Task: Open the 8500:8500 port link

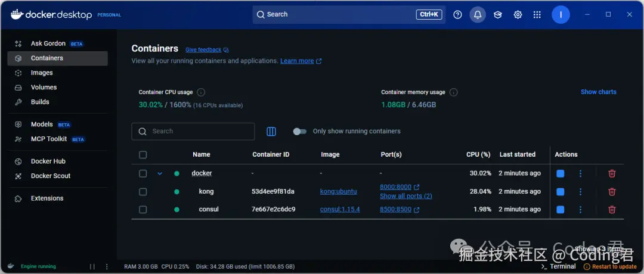Action: [x=395, y=210]
